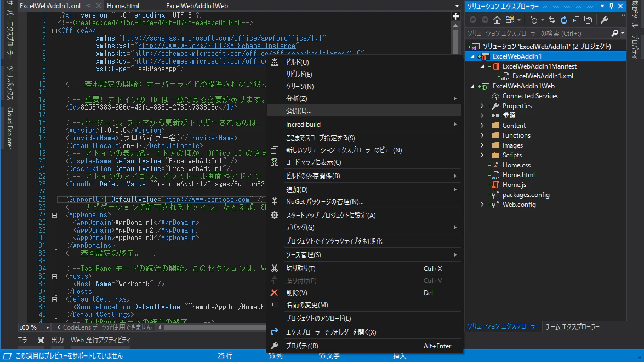Collapse the ExcelWebAddIn1Web project node

tap(473, 86)
